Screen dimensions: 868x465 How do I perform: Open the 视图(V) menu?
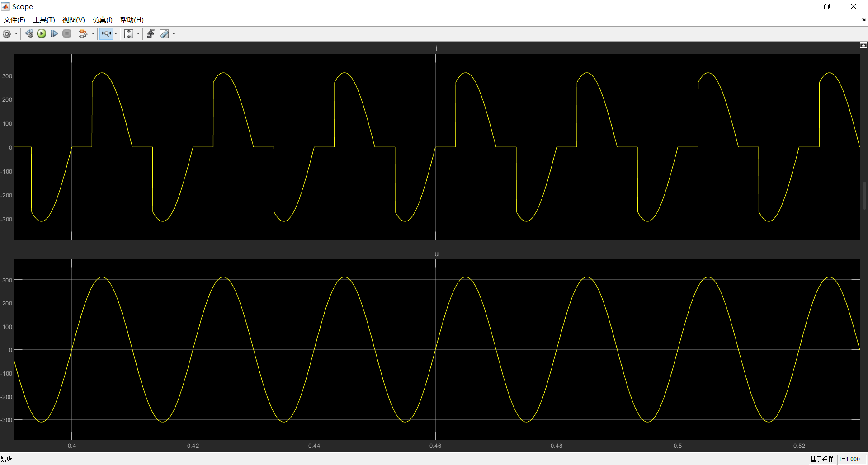tap(74, 20)
